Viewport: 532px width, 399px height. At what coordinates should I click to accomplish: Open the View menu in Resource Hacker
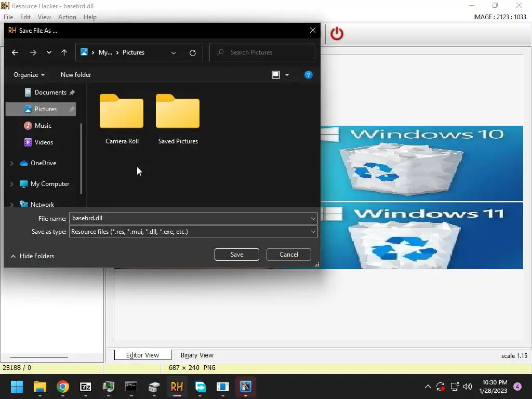click(x=44, y=17)
